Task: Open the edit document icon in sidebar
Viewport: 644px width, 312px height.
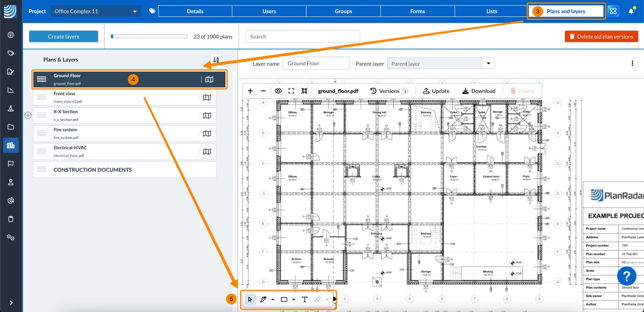Action: coord(11,72)
